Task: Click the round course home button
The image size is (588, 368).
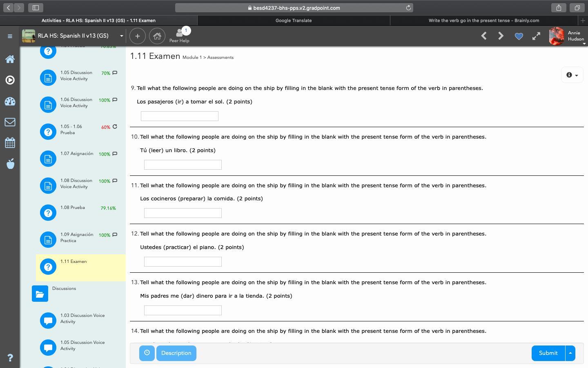Action: 157,36
